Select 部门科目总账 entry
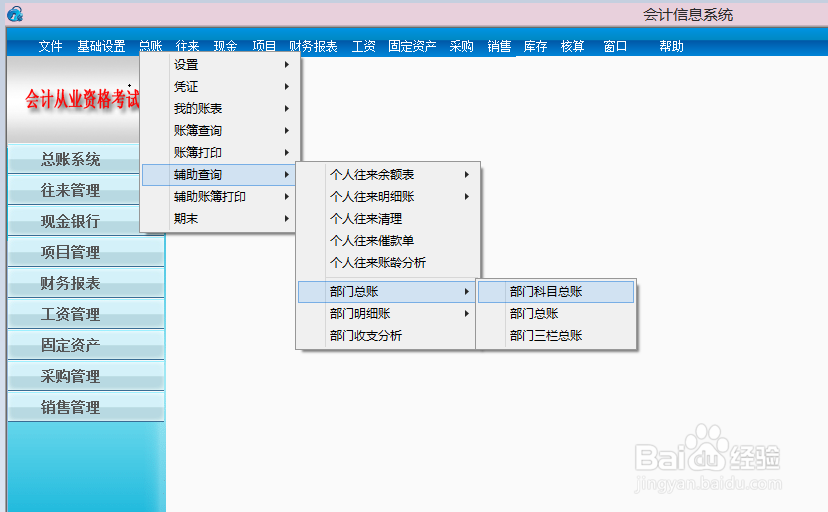828x512 pixels. tap(556, 291)
